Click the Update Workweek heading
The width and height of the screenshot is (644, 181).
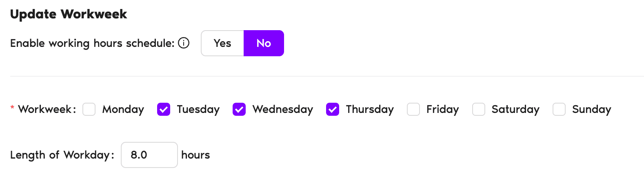(69, 14)
